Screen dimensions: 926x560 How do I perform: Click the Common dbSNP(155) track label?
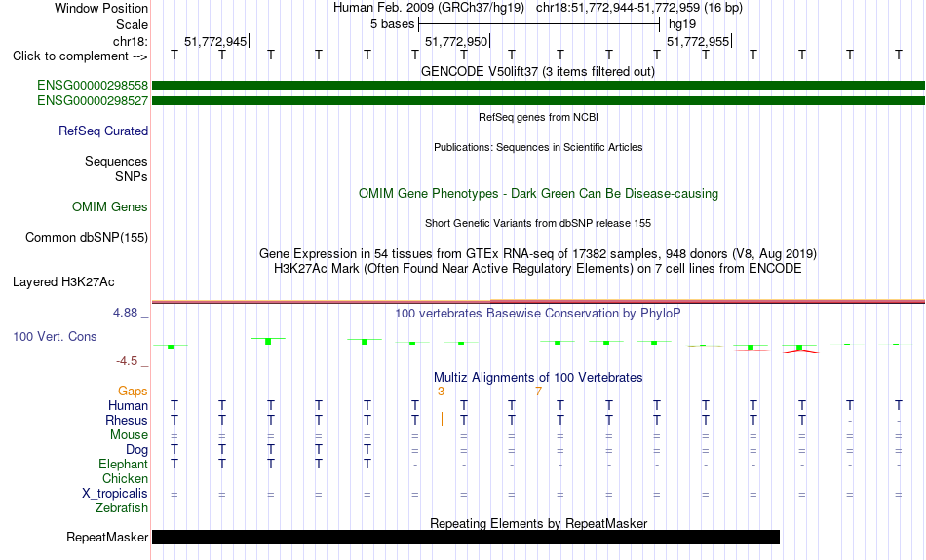click(x=87, y=238)
